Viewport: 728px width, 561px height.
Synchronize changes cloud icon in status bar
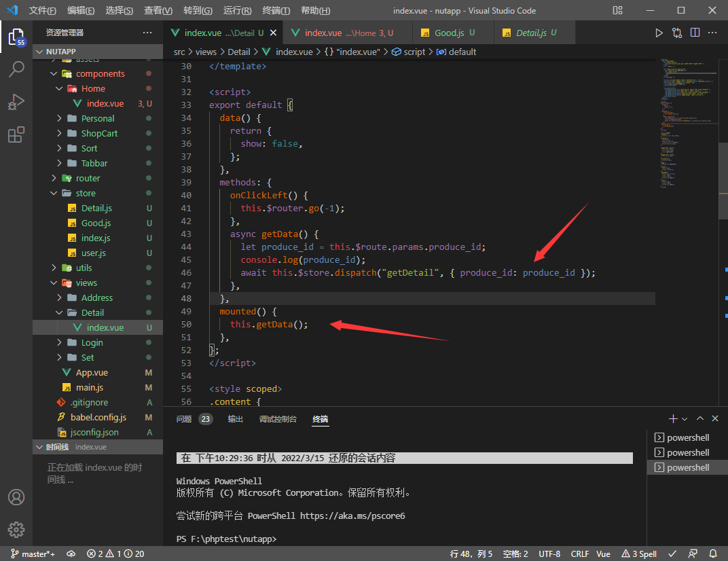[x=71, y=554]
